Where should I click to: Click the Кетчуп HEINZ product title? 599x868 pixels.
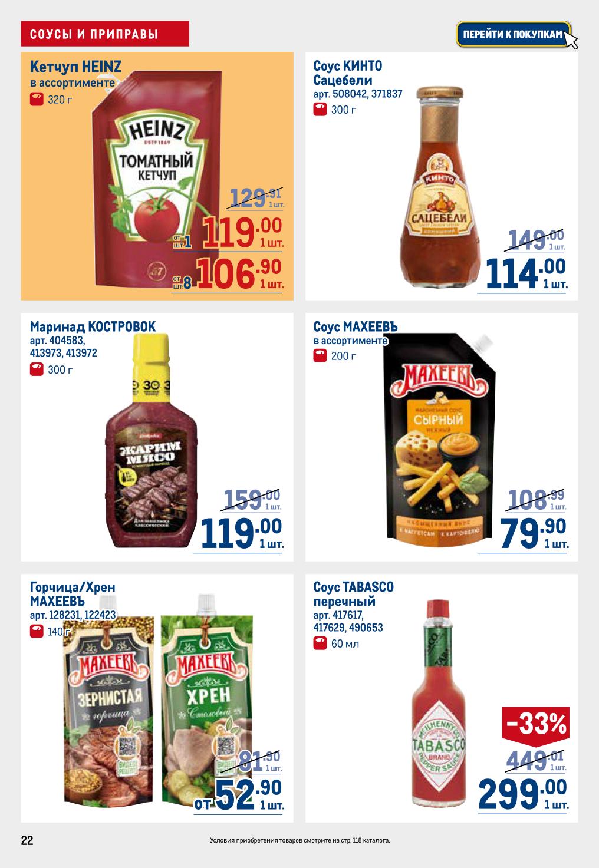point(75,68)
